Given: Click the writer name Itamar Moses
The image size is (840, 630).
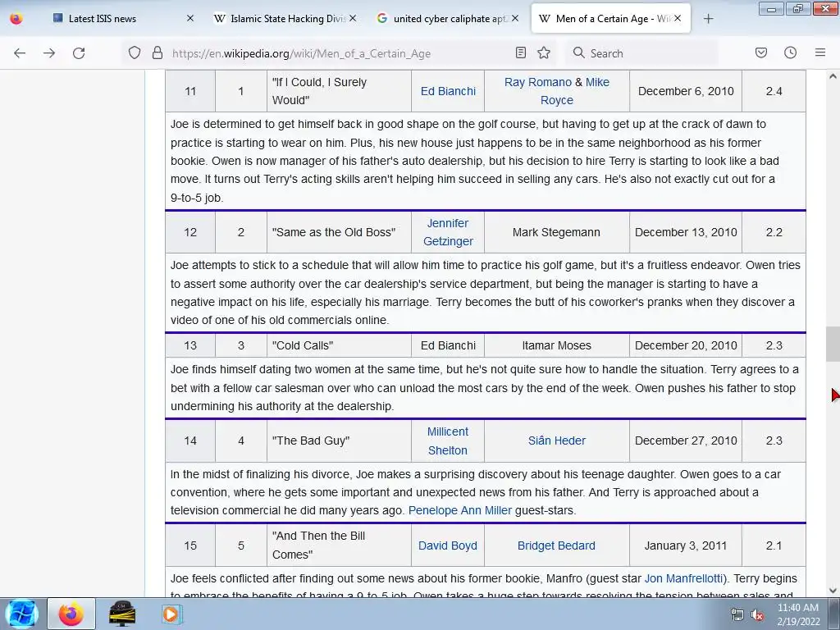Looking at the screenshot, I should pos(557,345).
